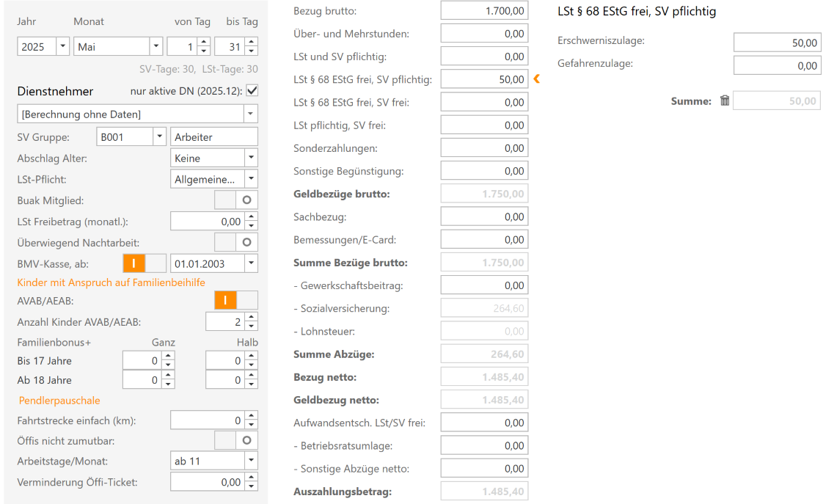
Task: Click the orange arrow beside LSt § 68 field
Action: pyautogui.click(x=536, y=79)
